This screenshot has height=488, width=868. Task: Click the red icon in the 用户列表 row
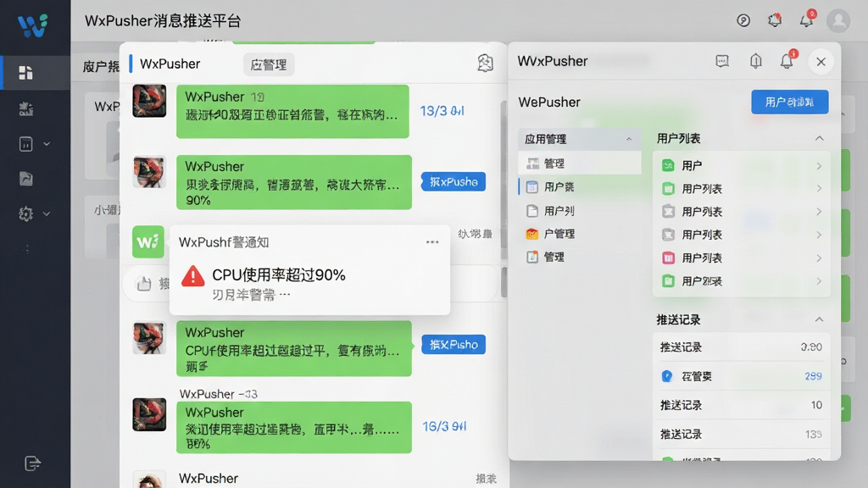[668, 258]
